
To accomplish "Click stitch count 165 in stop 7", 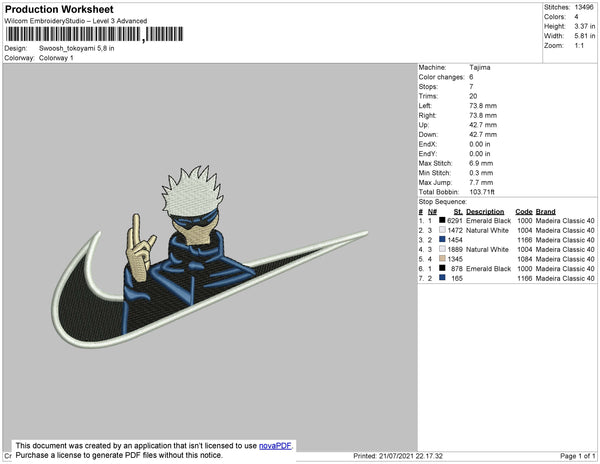I will point(457,278).
